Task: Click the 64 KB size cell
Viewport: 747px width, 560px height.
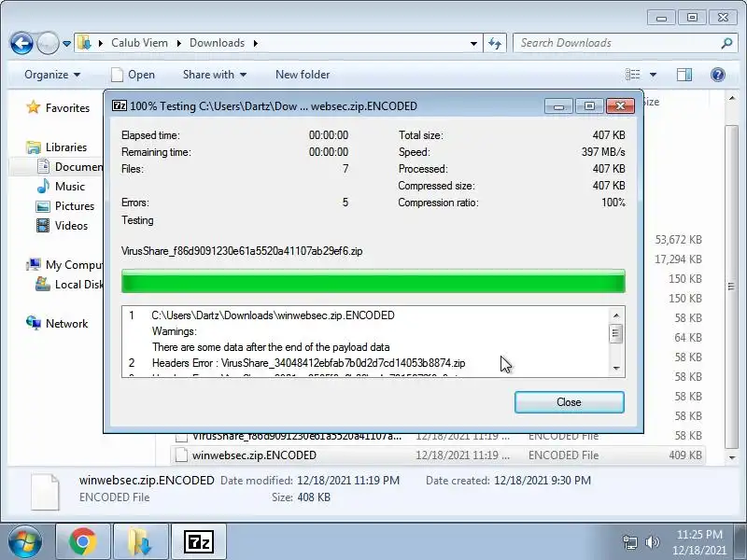Action: pos(688,338)
